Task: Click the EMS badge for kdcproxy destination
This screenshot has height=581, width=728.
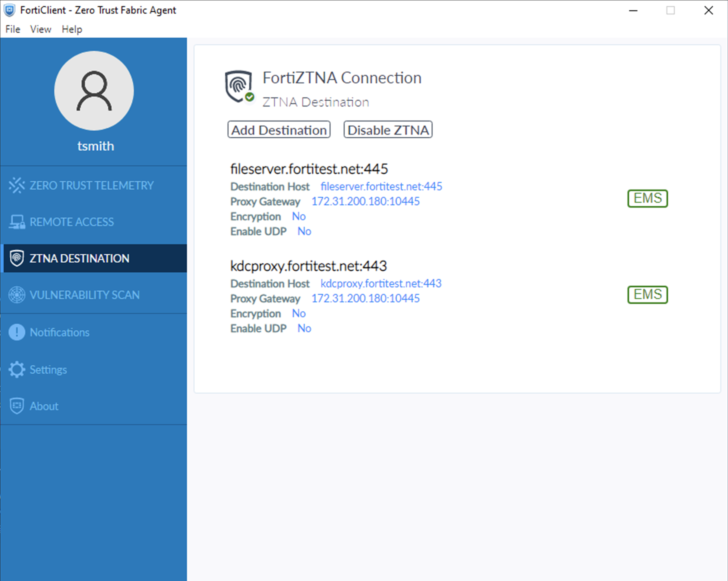Action: tap(647, 295)
